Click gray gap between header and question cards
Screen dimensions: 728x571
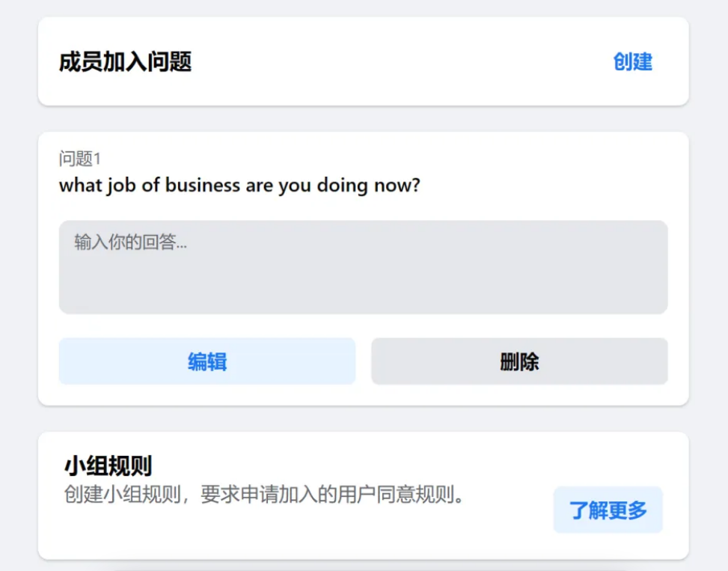363,119
